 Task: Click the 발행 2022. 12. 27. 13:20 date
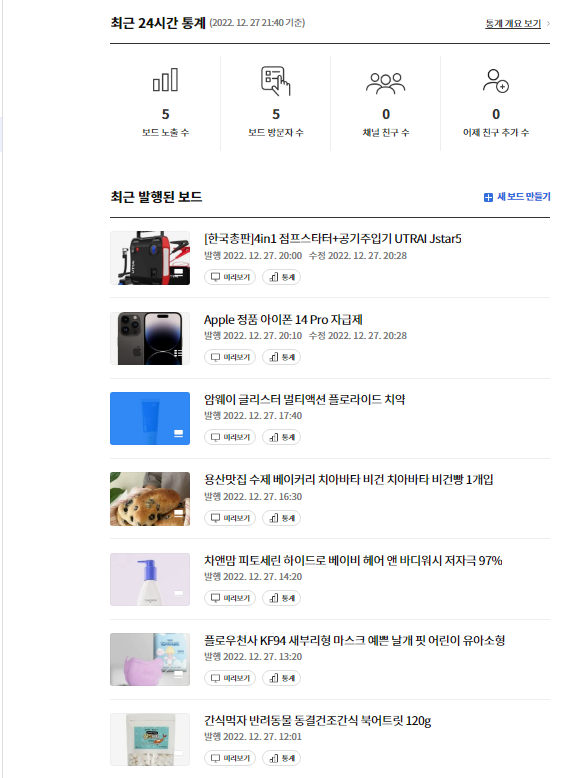pyautogui.click(x=253, y=656)
